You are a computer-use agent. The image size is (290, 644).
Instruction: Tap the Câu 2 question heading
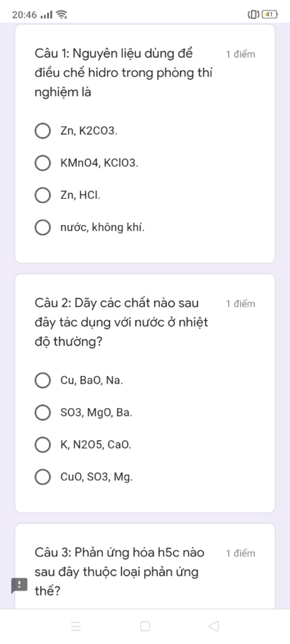[121, 322]
